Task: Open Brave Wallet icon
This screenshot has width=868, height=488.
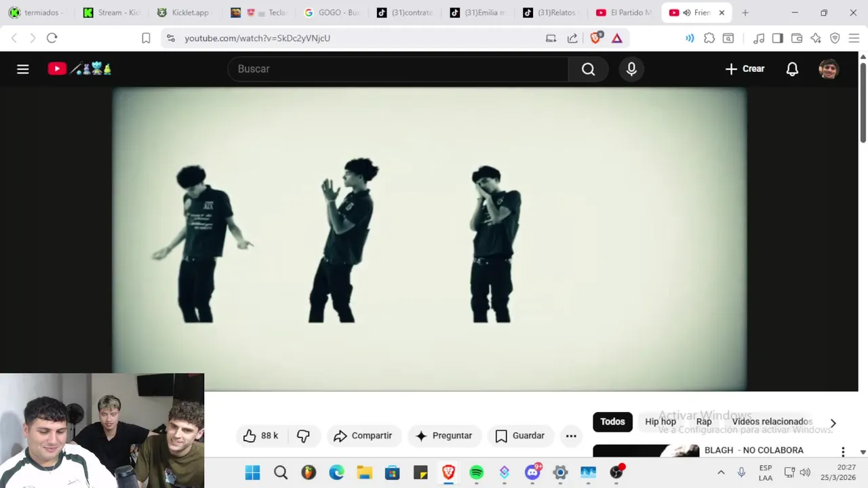Action: click(797, 38)
